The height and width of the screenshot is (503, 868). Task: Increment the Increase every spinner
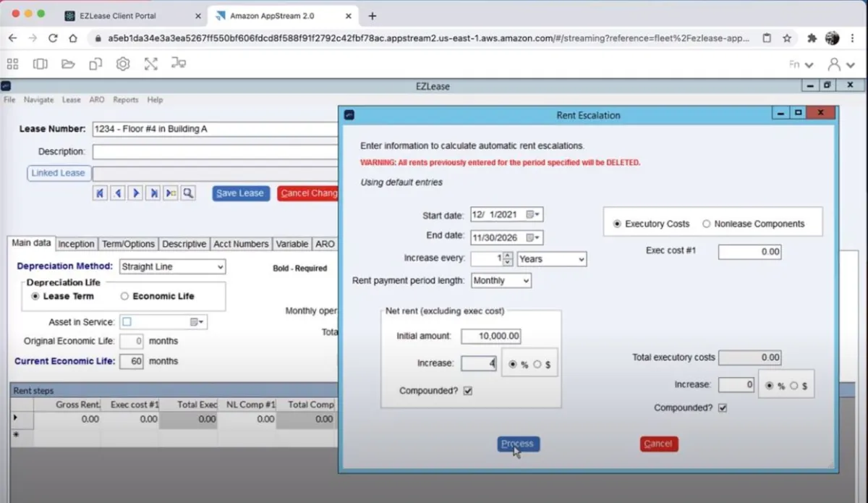click(509, 255)
